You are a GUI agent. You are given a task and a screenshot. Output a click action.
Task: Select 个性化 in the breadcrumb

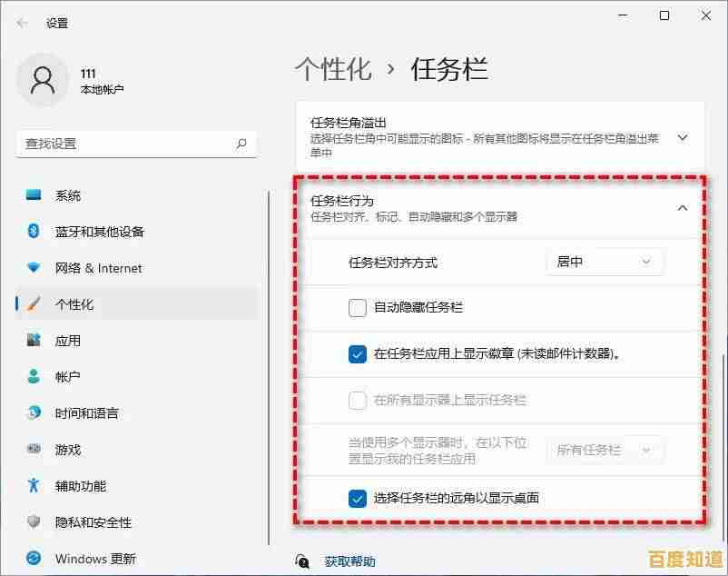(x=334, y=68)
